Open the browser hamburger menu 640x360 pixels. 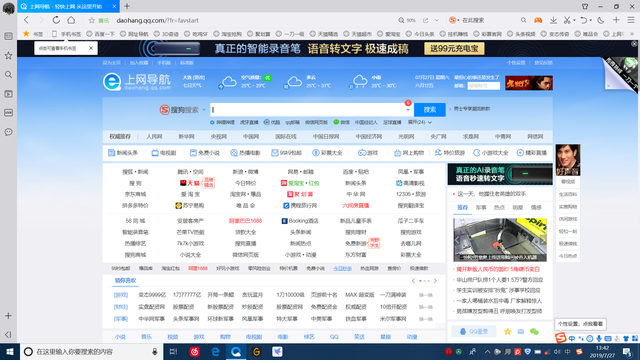click(x=631, y=20)
